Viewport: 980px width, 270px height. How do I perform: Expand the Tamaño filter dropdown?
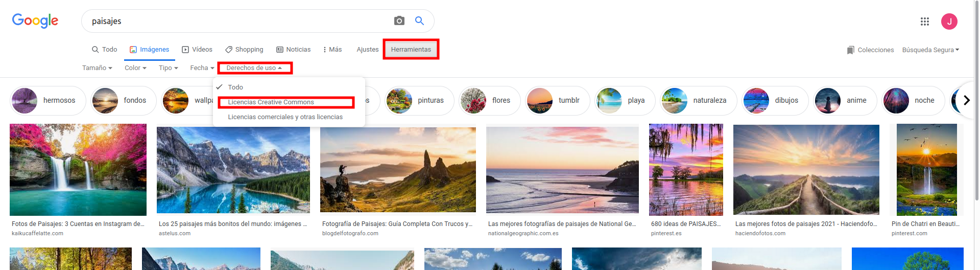(97, 68)
